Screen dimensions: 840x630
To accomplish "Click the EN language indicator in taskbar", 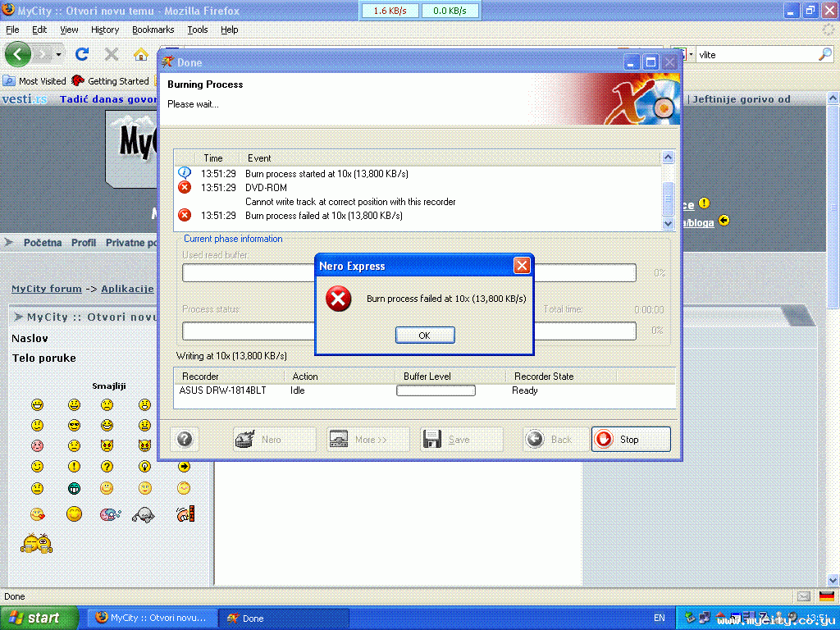I will point(659,619).
